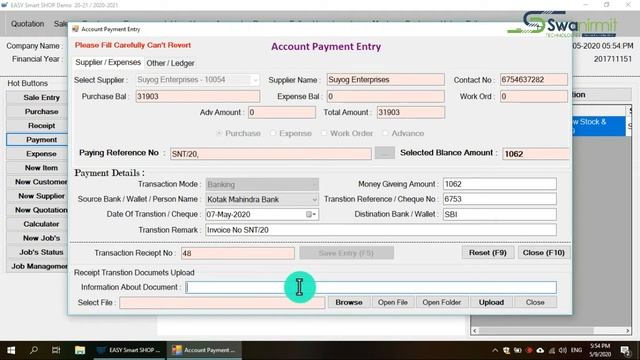Expand the Select Supplier dropdown
This screenshot has height=360, width=640.
(255, 80)
